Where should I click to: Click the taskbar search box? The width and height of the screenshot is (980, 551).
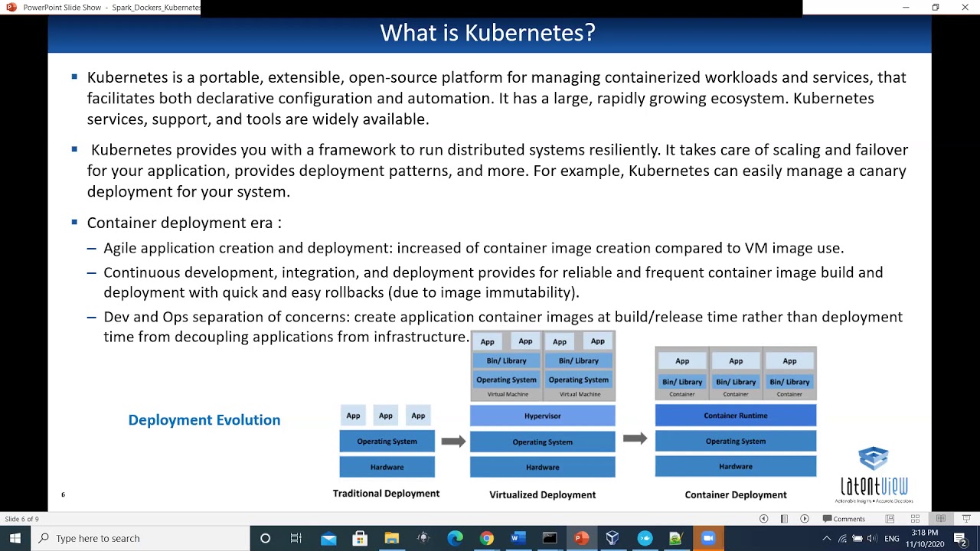[x=140, y=538]
